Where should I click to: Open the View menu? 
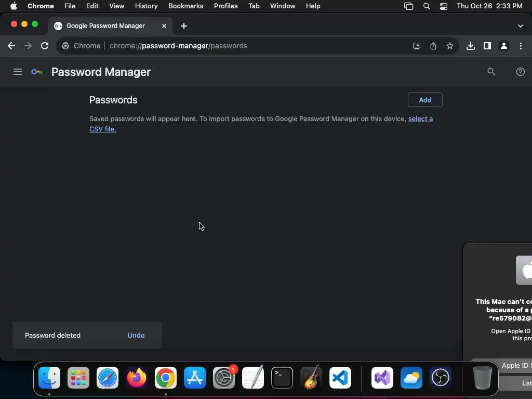[x=116, y=6]
